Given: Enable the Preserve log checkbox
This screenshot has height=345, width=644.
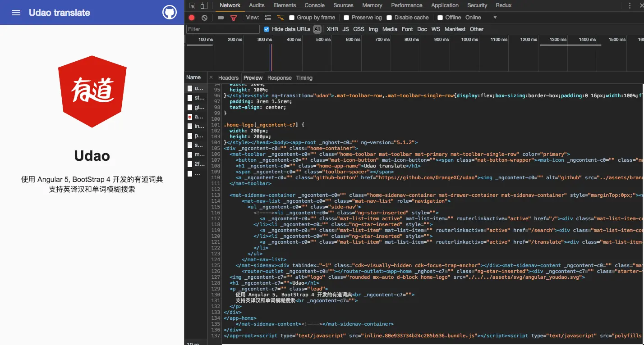Looking at the screenshot, I should [346, 18].
